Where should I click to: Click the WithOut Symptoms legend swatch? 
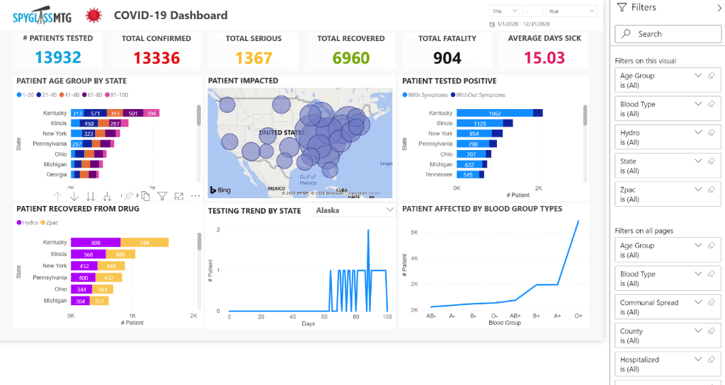453,95
